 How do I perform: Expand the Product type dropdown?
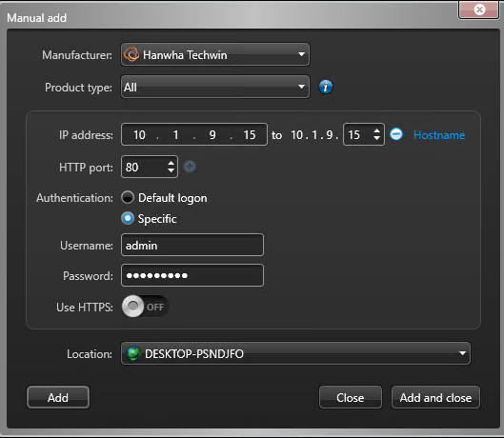point(215,87)
